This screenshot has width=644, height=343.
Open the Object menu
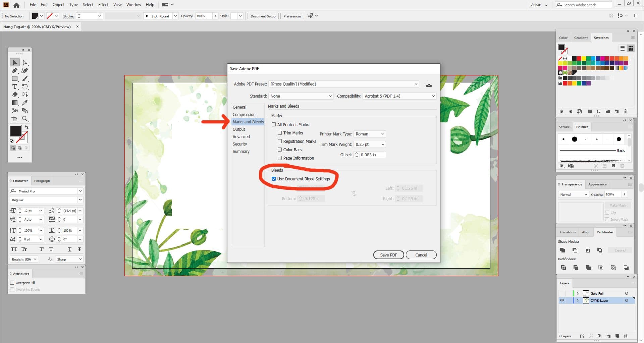coord(58,5)
